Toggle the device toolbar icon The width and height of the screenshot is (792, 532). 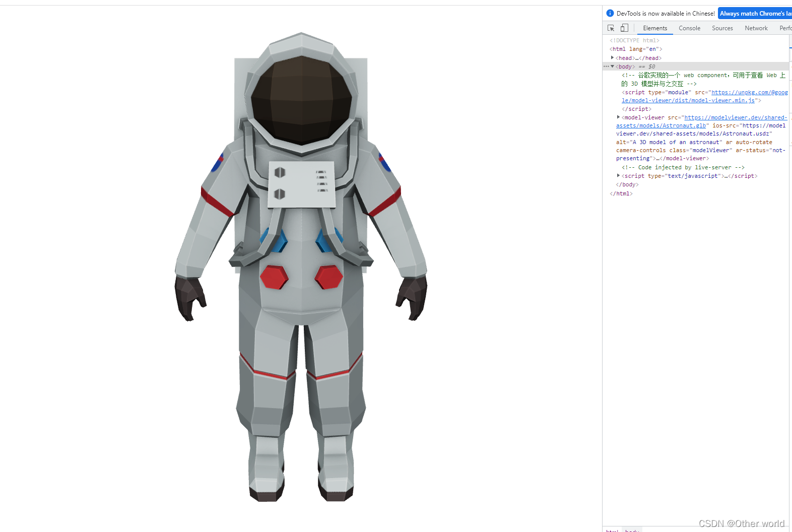624,28
